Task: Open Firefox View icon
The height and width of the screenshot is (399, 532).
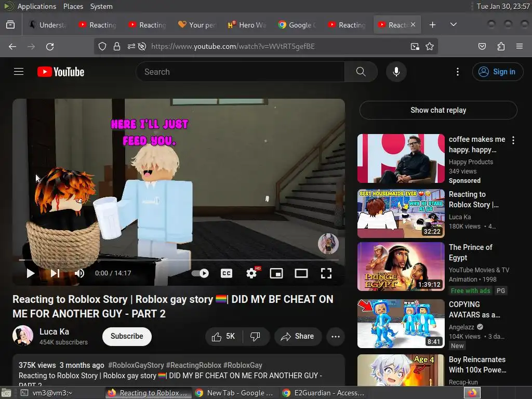Action: point(10,25)
